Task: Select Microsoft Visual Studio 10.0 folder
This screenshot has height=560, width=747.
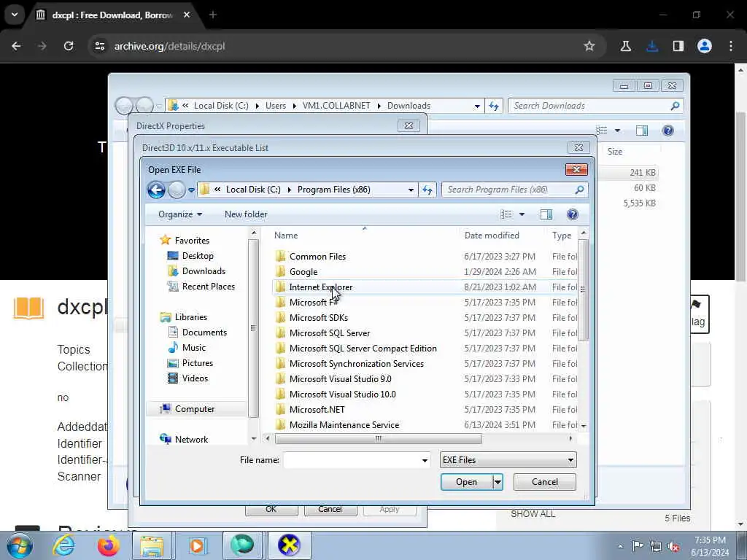Action: coord(343,394)
